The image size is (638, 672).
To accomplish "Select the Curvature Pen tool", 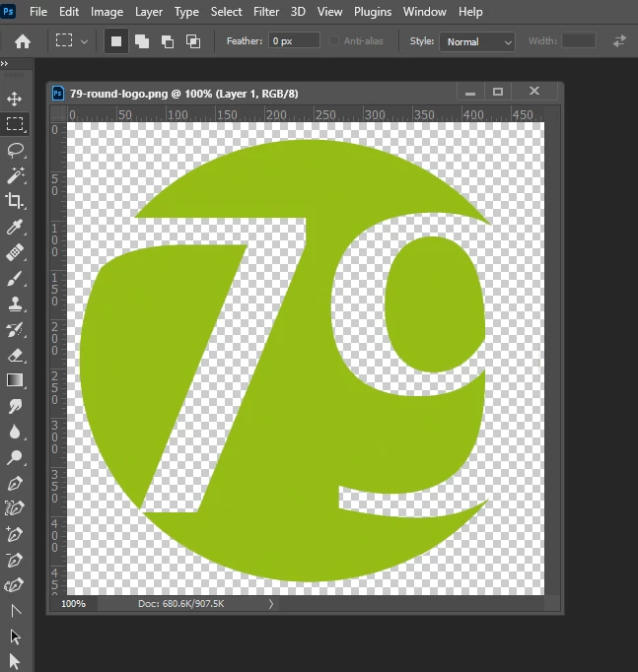I will (14, 585).
